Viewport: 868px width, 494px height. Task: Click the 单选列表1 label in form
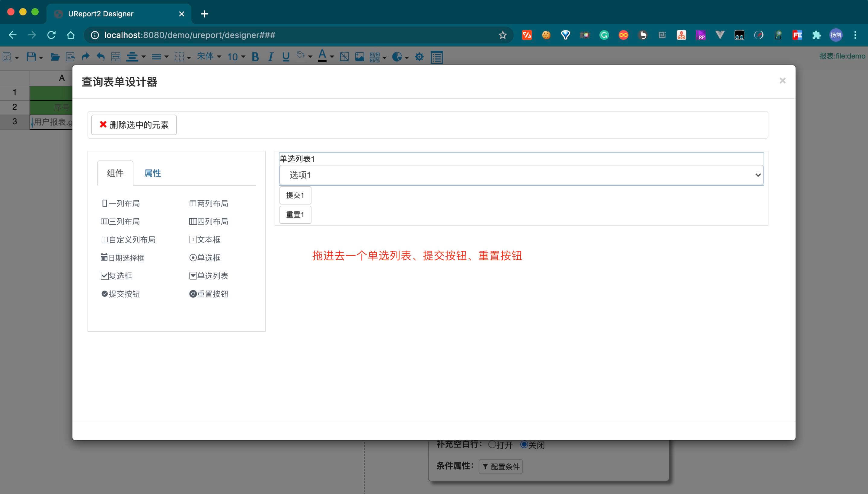tap(297, 159)
